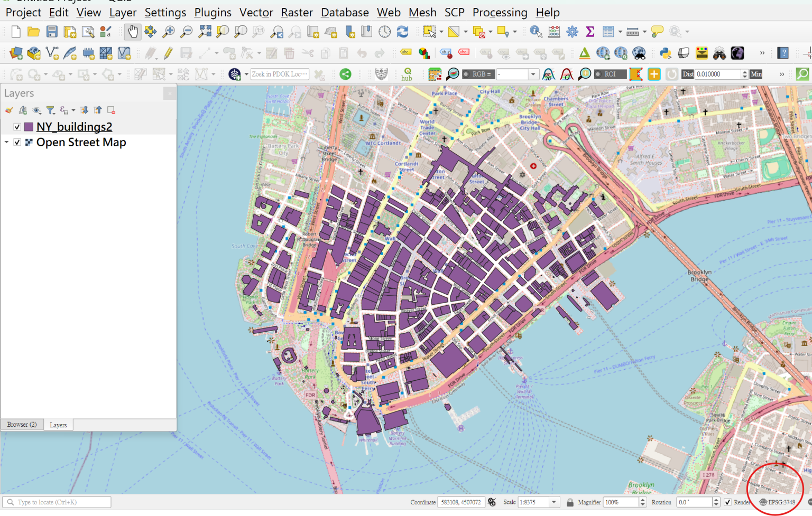Open the Scale dropdown showing 1:8375

(x=554, y=502)
